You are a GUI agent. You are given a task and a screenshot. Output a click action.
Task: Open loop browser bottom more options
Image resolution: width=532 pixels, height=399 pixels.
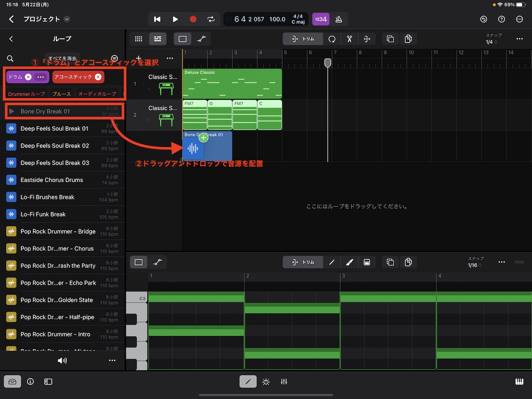pos(112,360)
